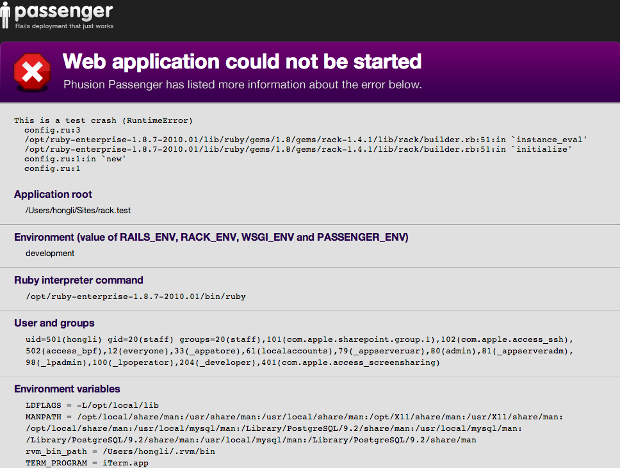
Task: Click the 'rvm_bin_path = /Users/hongli/.rvm/bin' line
Action: (120, 451)
